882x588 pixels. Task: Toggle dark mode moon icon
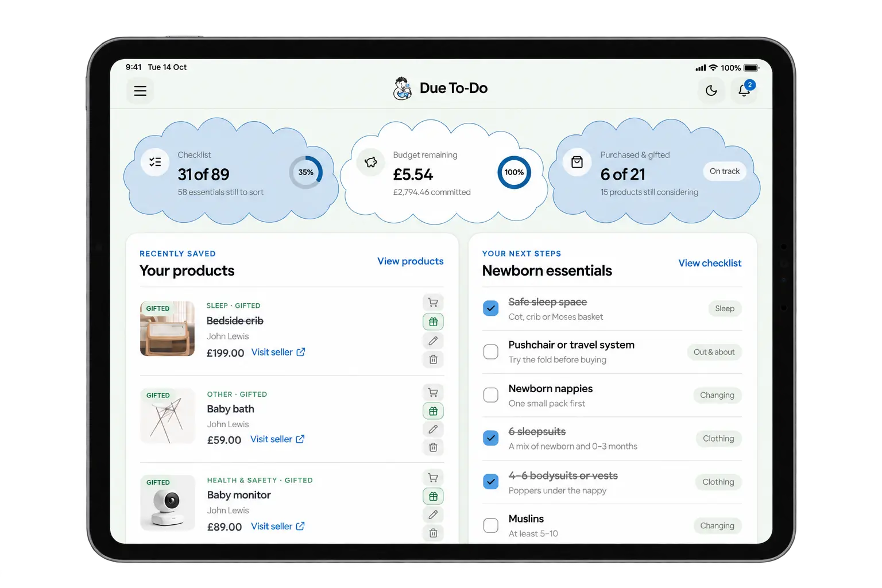point(711,91)
